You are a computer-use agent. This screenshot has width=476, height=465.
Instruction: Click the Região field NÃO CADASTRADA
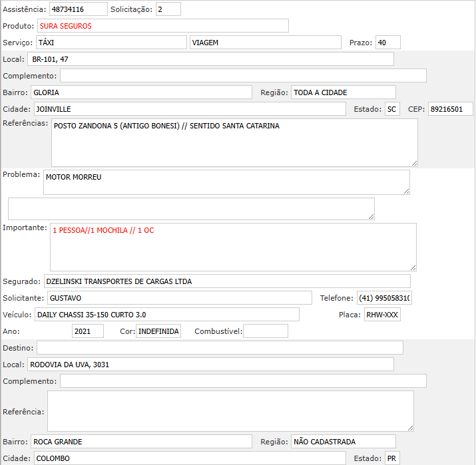point(344,441)
